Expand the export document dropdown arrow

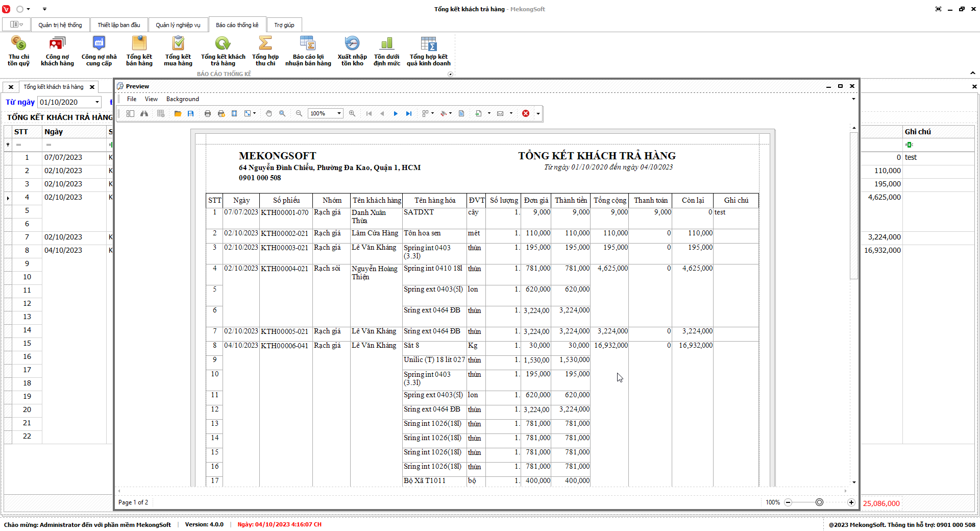pyautogui.click(x=489, y=113)
